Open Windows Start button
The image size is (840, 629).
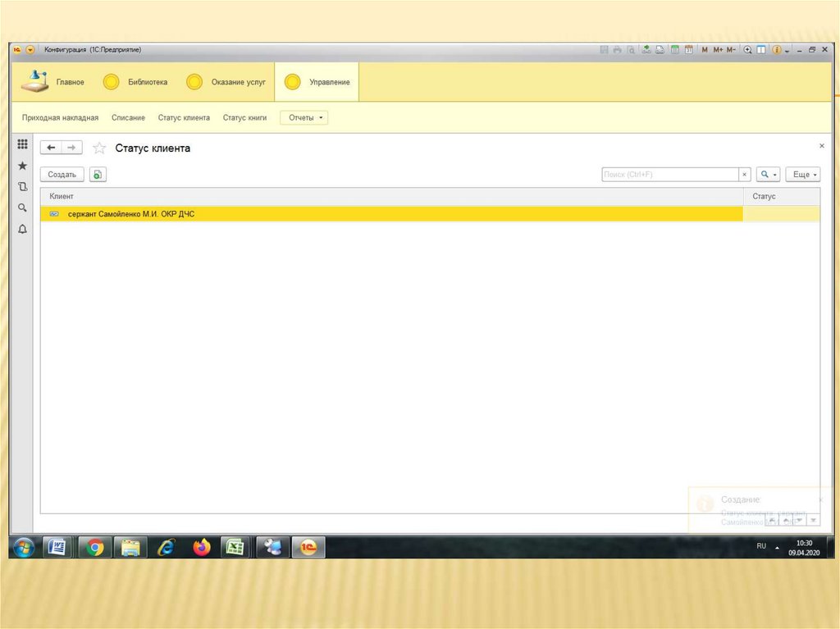pyautogui.click(x=24, y=547)
